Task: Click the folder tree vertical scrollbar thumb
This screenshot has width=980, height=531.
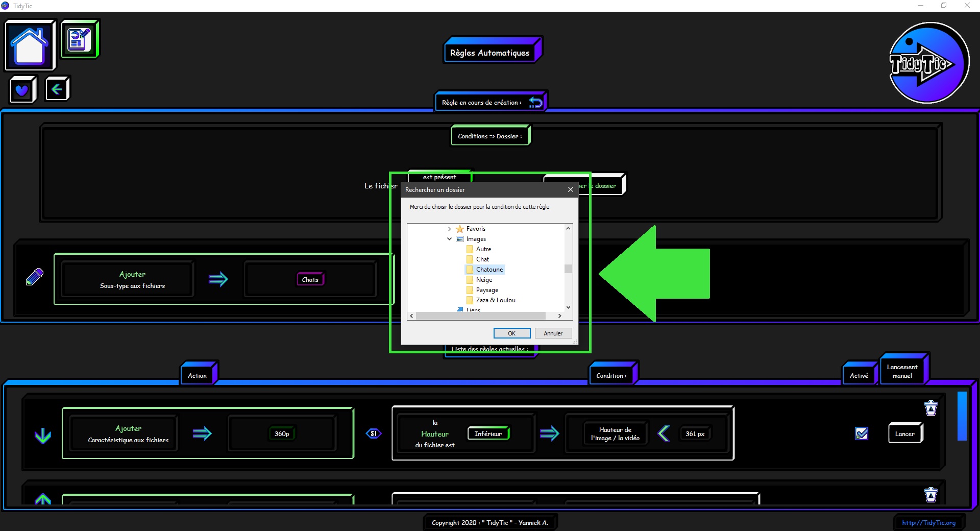Action: [x=568, y=269]
